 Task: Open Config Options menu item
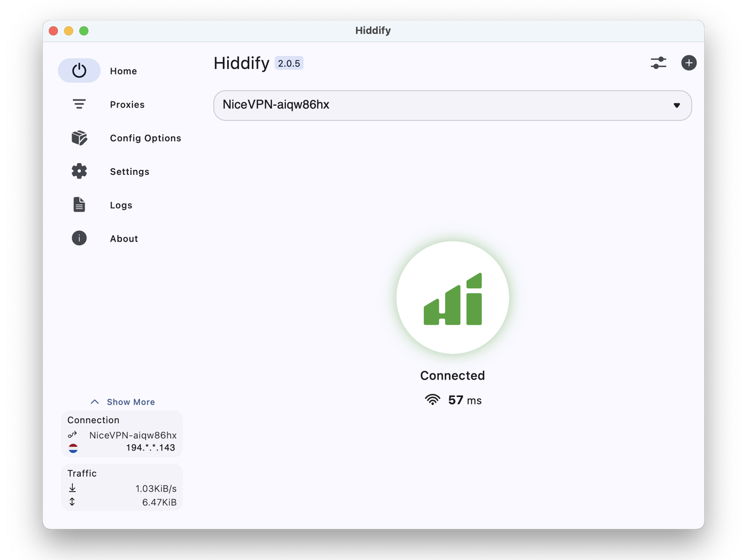pos(145,138)
